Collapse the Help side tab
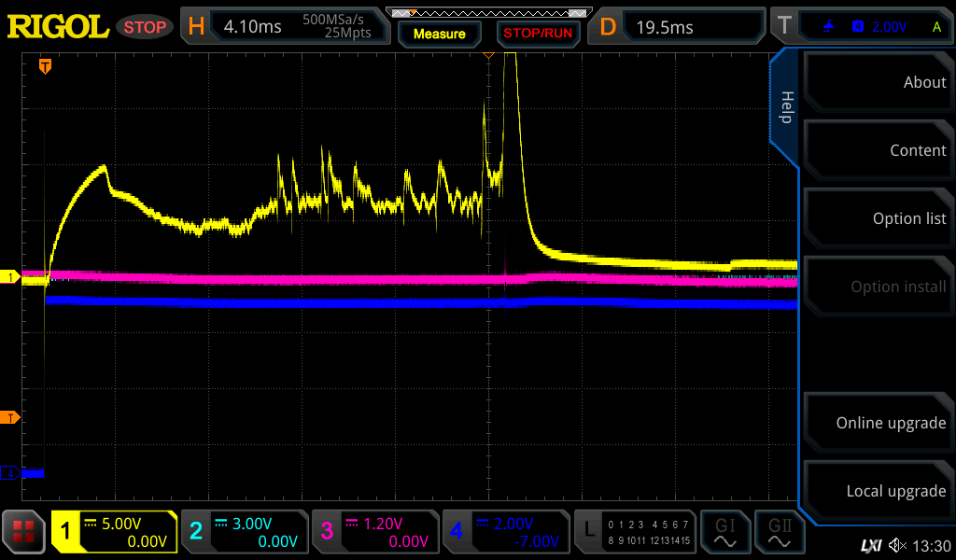The image size is (956, 560). (785, 107)
